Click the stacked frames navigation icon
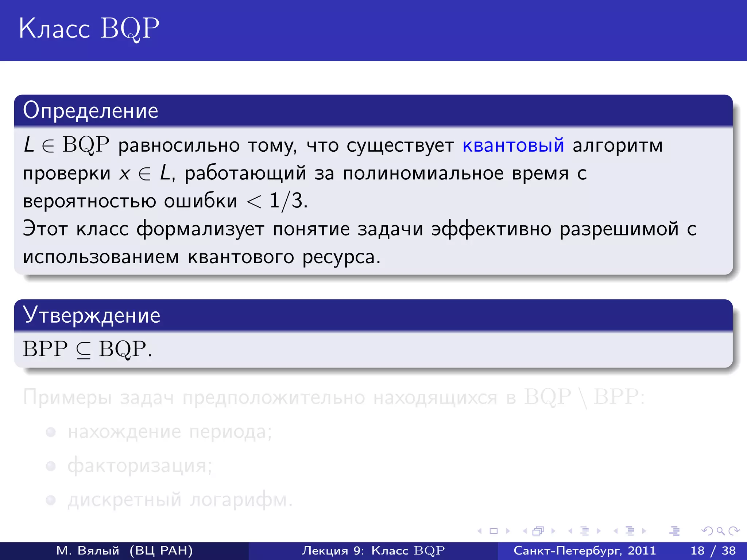Image resolution: width=747 pixels, height=560 pixels. (538, 531)
